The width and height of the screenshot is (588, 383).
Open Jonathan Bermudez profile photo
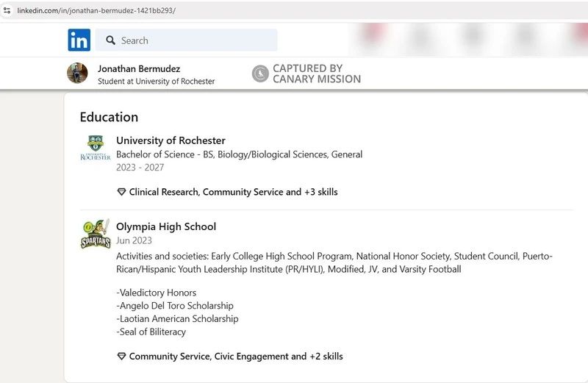[x=77, y=73]
